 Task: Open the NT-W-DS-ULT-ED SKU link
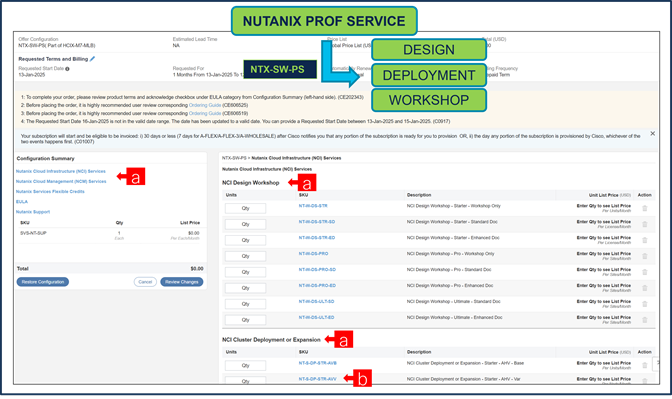click(316, 318)
